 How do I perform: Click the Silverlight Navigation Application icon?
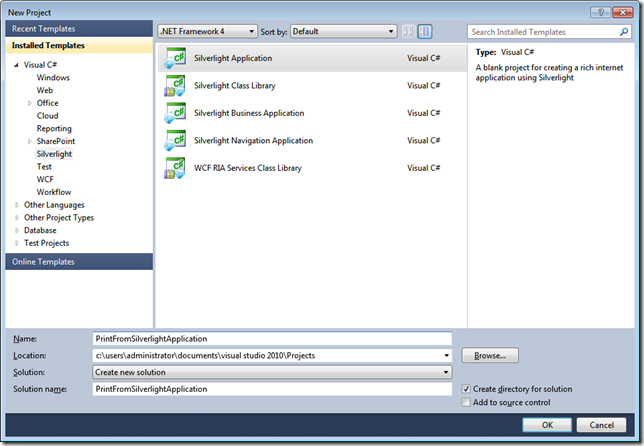175,140
